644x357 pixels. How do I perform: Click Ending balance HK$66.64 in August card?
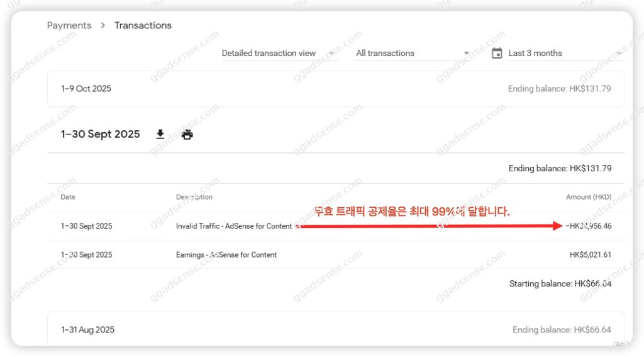pyautogui.click(x=562, y=329)
